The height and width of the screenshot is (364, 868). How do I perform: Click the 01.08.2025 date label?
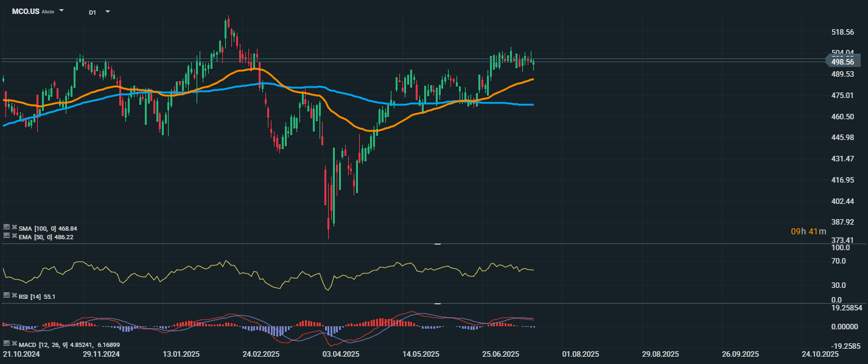581,354
